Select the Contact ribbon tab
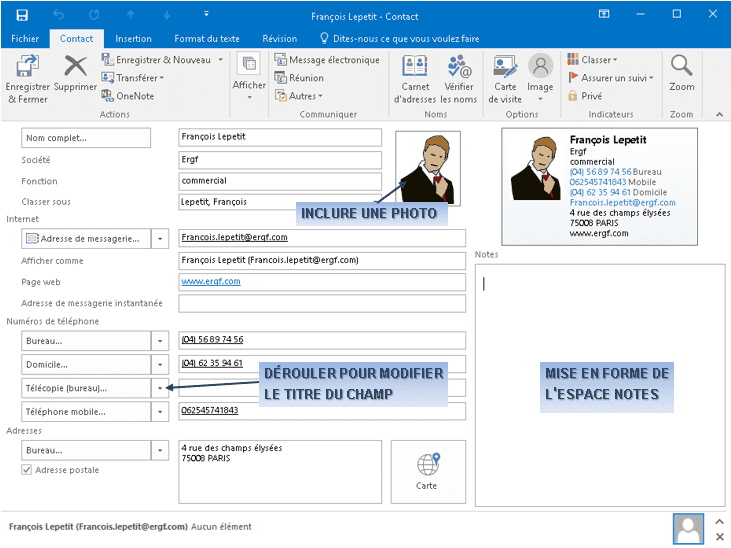Viewport: 731px width, 548px height. click(x=76, y=39)
